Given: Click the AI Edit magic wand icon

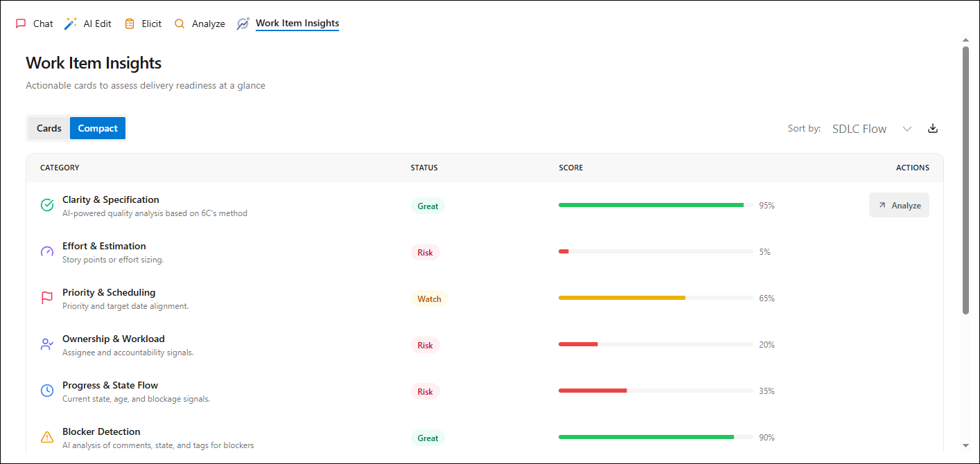Looking at the screenshot, I should [70, 24].
